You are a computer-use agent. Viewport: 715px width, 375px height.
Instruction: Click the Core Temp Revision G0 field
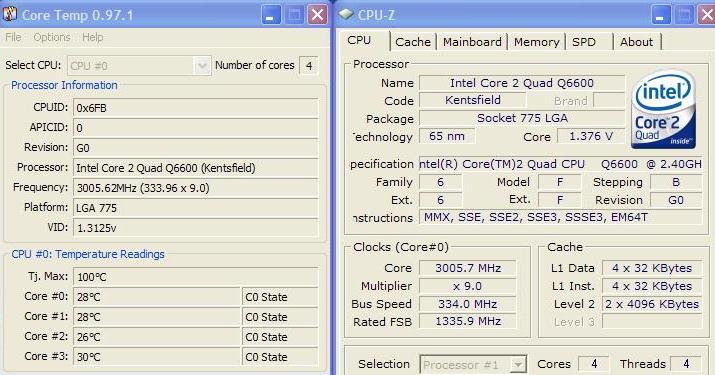click(x=196, y=148)
